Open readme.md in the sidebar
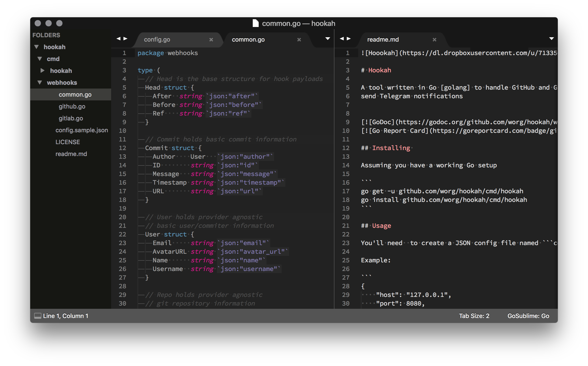The image size is (588, 366). pyautogui.click(x=71, y=154)
